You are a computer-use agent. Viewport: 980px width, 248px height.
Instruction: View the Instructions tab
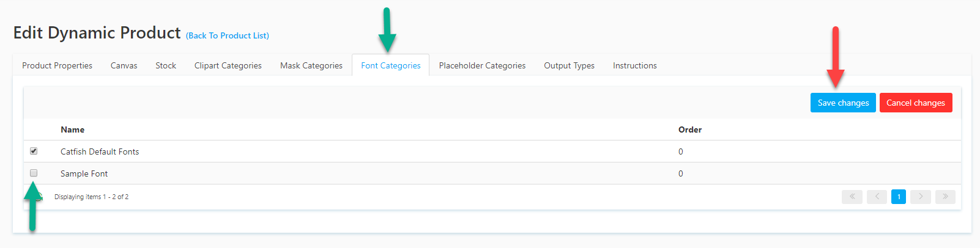click(x=634, y=65)
